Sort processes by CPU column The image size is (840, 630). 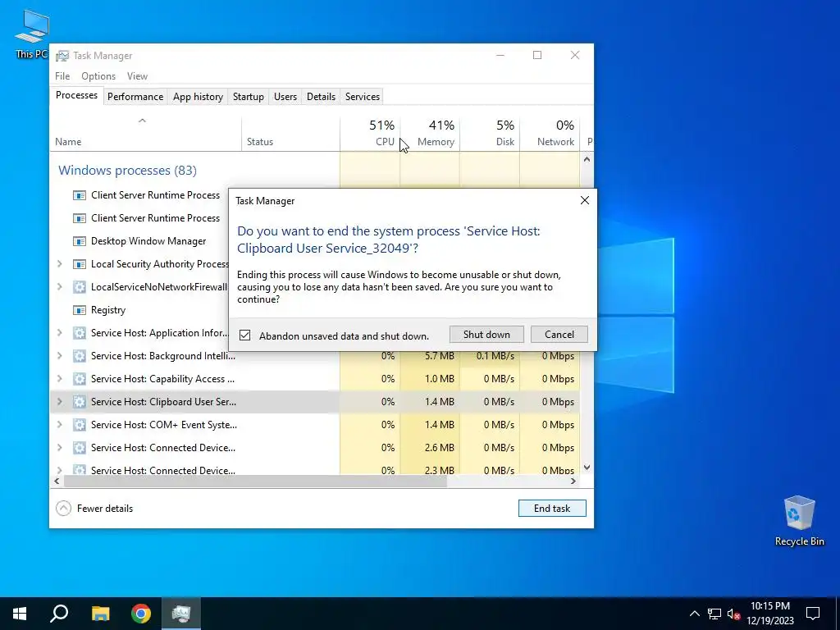pyautogui.click(x=370, y=133)
